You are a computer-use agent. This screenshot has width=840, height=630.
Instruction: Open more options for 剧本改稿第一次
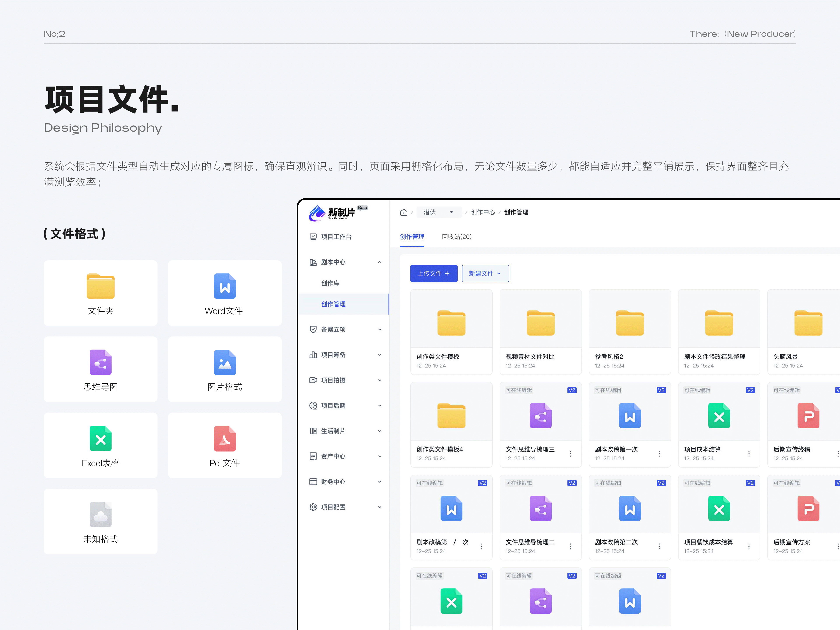pyautogui.click(x=660, y=453)
